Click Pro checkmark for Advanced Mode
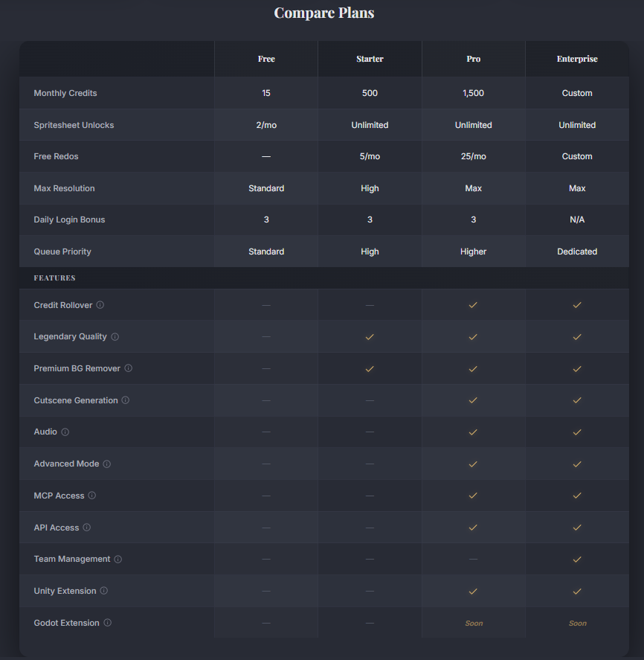Viewport: 644px width, 660px height. coord(473,464)
